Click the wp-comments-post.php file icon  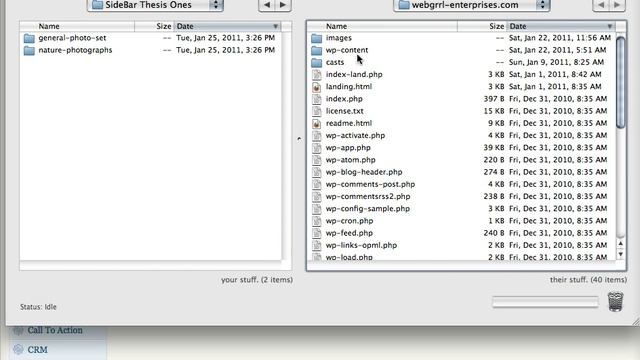coord(316,184)
